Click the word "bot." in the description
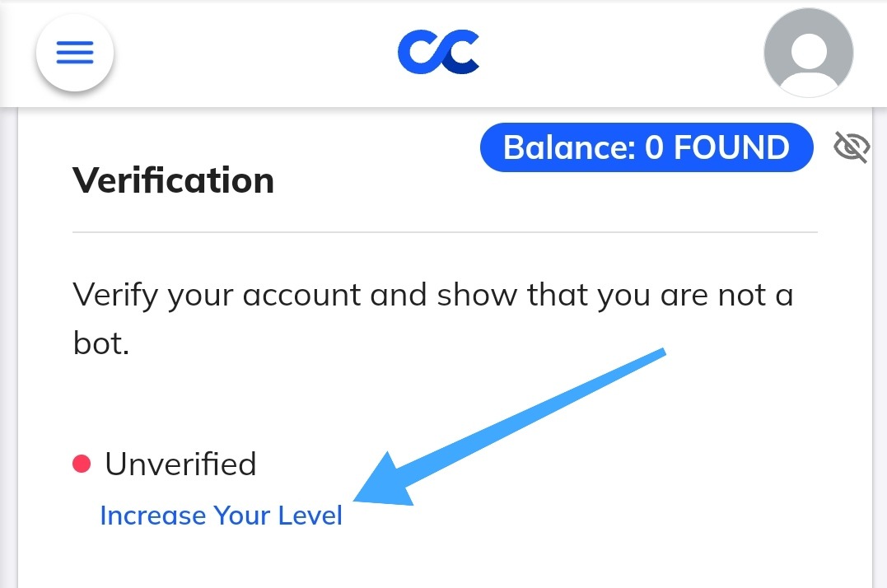The width and height of the screenshot is (887, 588). (100, 343)
